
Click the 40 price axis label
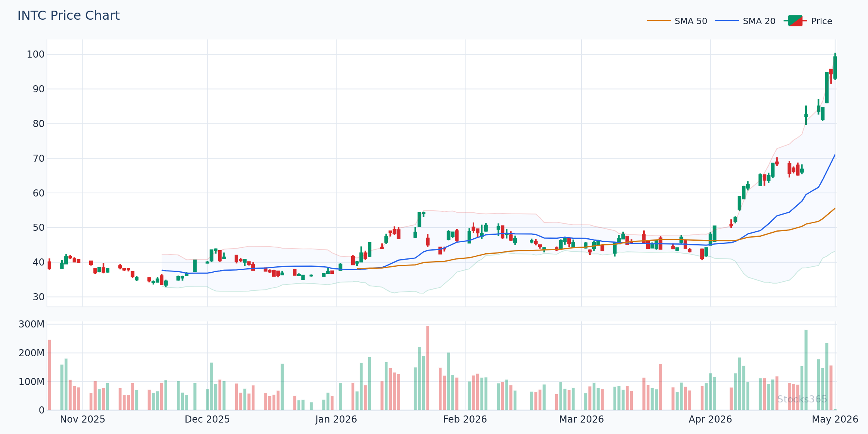pos(39,262)
